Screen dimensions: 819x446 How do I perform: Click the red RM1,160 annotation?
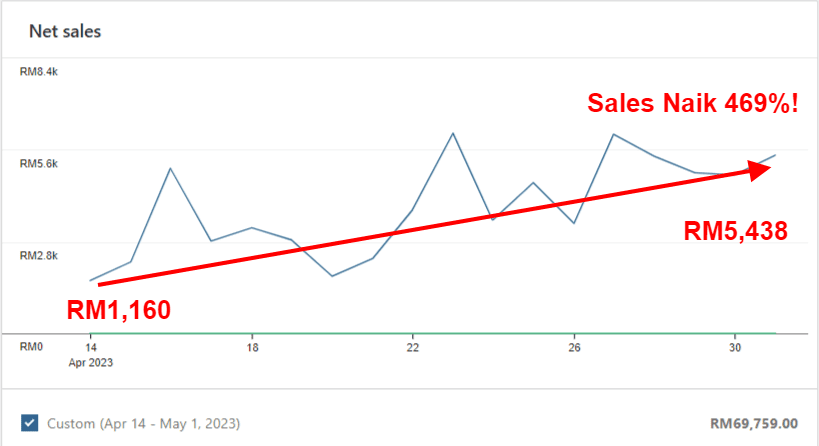tap(119, 309)
